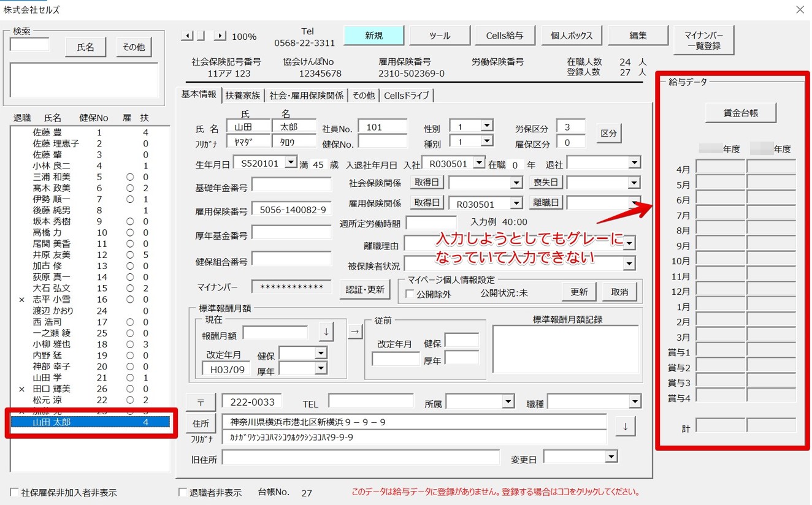Click the 編集 button
The width and height of the screenshot is (812, 505).
click(638, 36)
